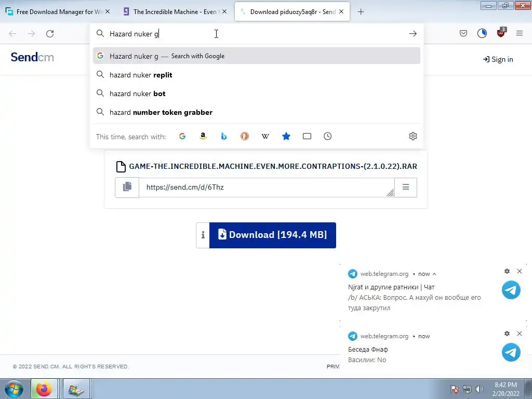Click the https://send.cm/d/6Thz link field

pyautogui.click(x=267, y=187)
